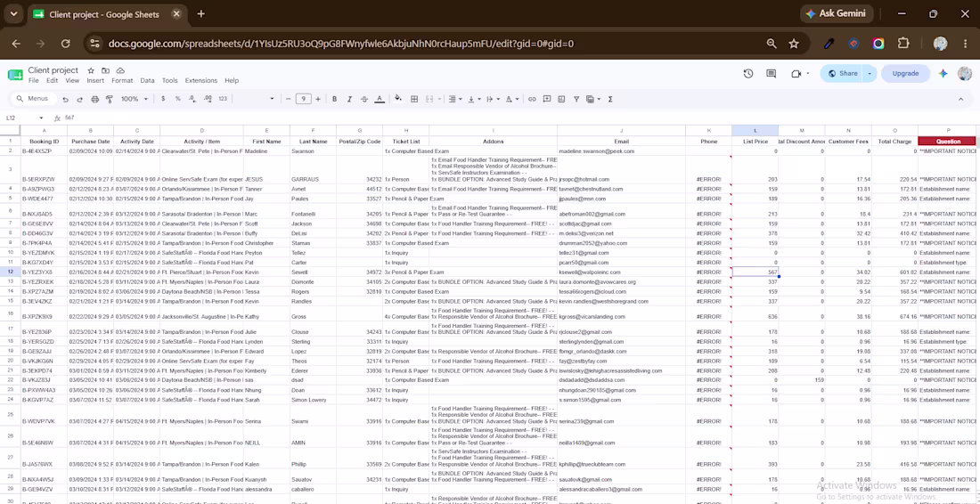Click the Share button
980x504 pixels.
click(843, 74)
